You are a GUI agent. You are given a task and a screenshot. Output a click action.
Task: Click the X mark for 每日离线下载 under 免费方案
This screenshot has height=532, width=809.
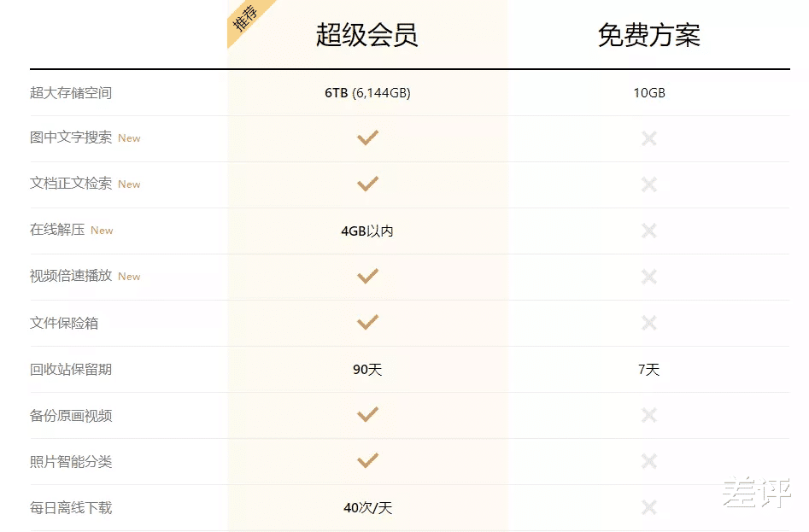648,507
